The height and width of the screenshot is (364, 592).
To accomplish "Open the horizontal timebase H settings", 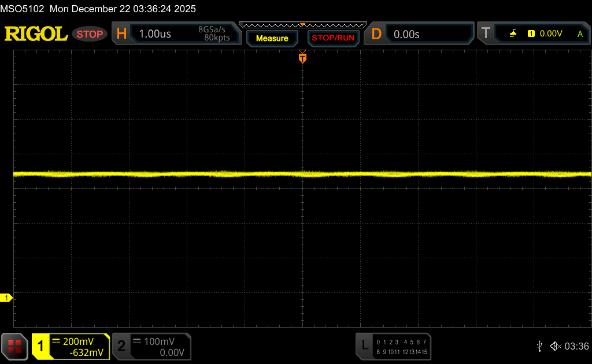I will [121, 34].
